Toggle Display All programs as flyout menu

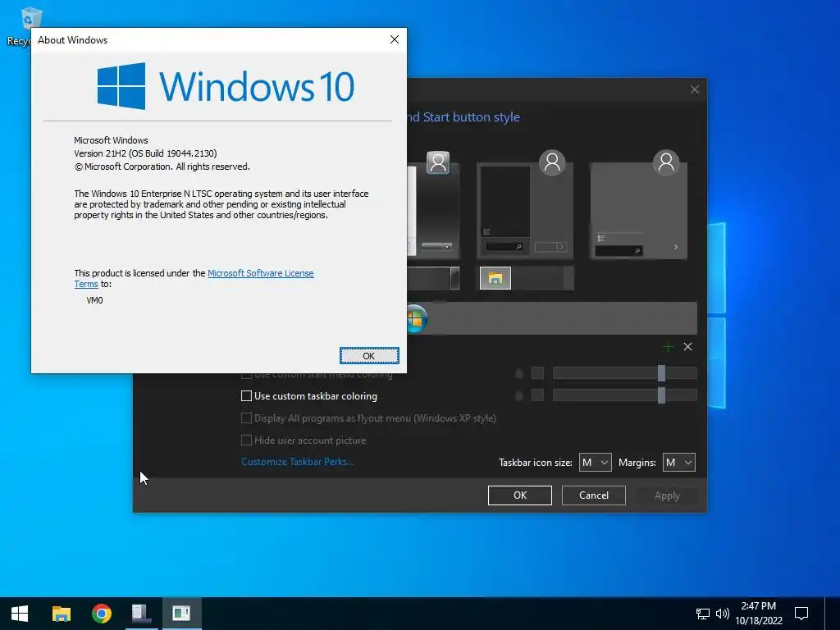coord(246,418)
